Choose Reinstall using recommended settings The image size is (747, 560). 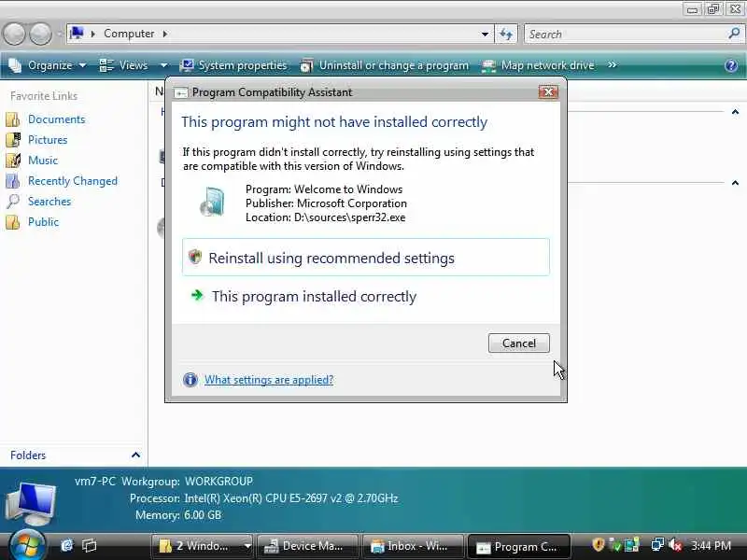coord(365,258)
